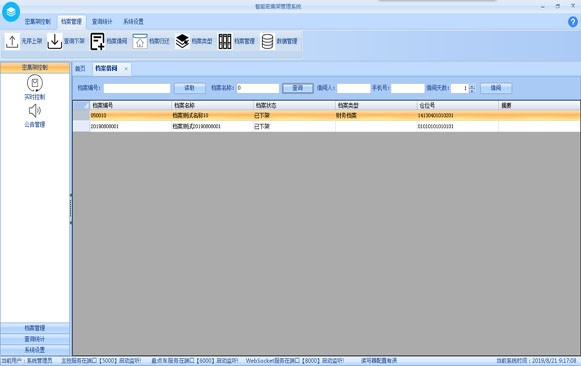Open the 数据管理 database icon
The image size is (581, 366).
(x=267, y=41)
